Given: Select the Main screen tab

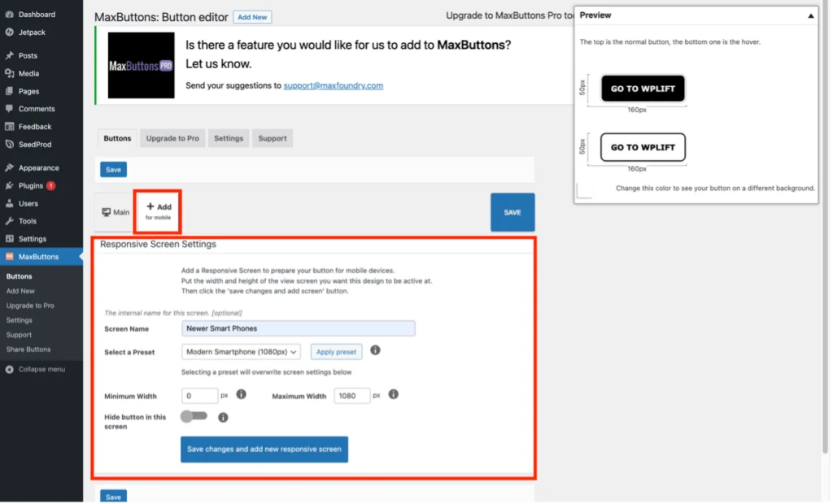Looking at the screenshot, I should pyautogui.click(x=116, y=212).
